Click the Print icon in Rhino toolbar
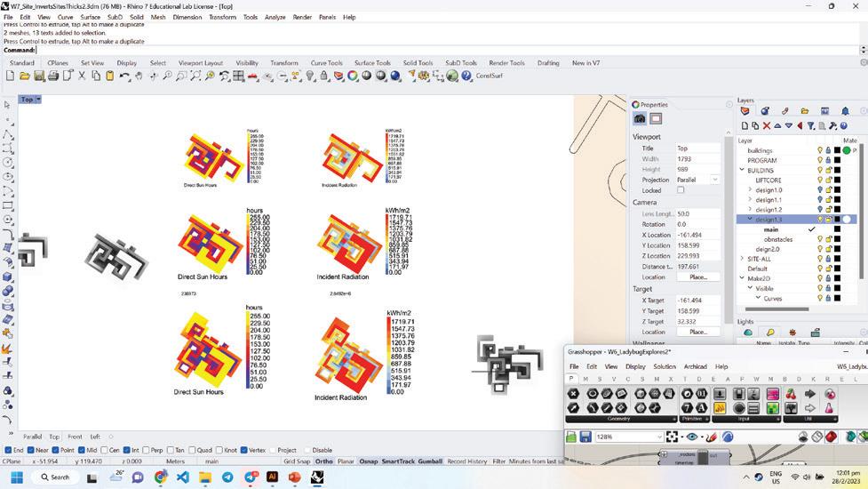868x489 pixels. [53, 76]
